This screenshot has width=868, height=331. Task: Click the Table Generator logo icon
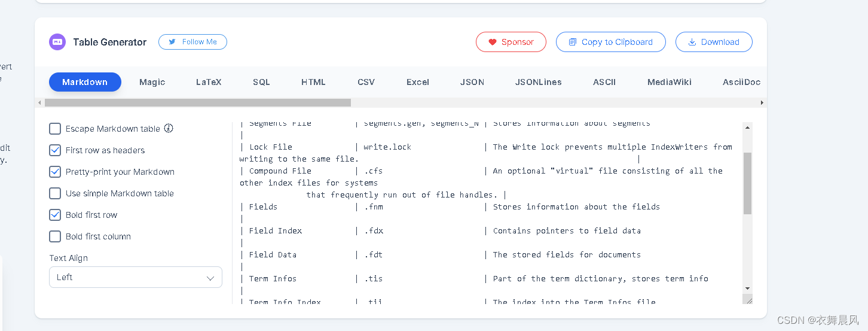(x=57, y=42)
